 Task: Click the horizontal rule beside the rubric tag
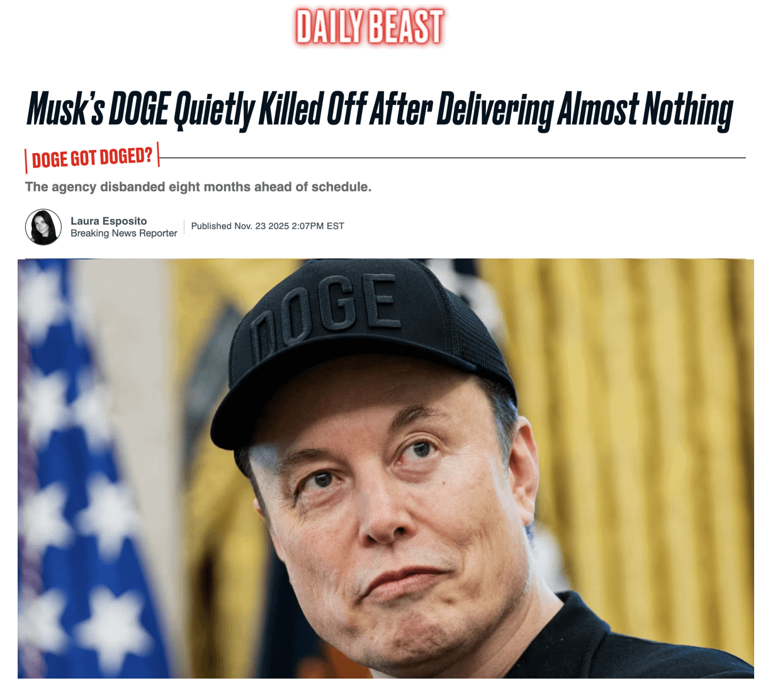coord(453,158)
